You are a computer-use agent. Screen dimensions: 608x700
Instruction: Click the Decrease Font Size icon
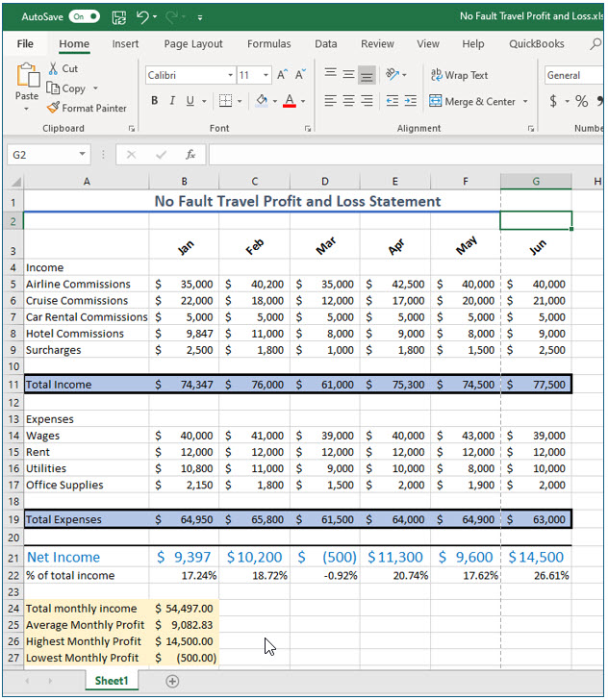tap(300, 75)
